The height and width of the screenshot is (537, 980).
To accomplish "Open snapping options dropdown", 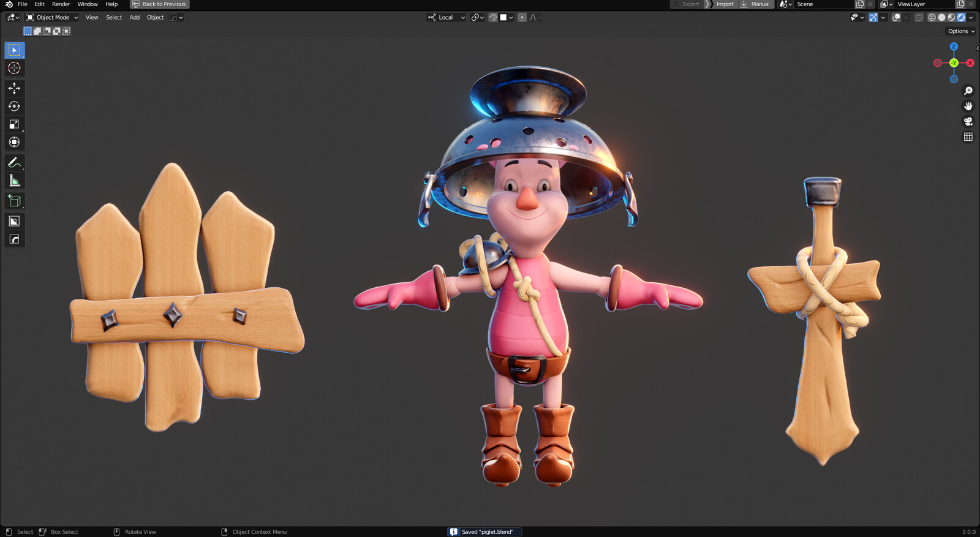I will pyautogui.click(x=507, y=18).
